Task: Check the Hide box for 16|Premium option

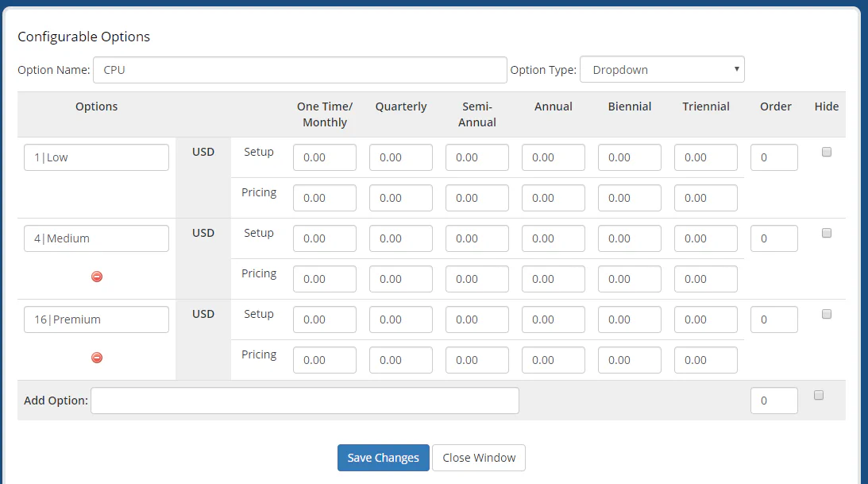Action: pos(826,315)
